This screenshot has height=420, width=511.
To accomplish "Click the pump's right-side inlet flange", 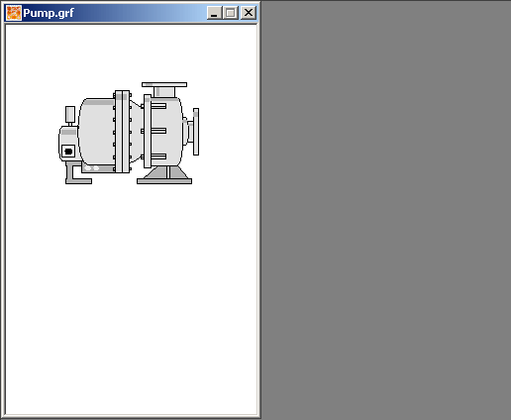I will click(196, 132).
